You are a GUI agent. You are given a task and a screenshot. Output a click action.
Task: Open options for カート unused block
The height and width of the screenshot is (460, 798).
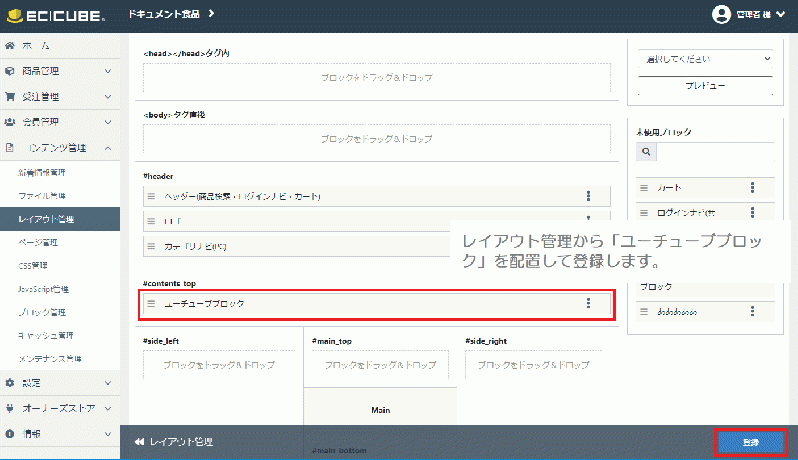(x=752, y=188)
